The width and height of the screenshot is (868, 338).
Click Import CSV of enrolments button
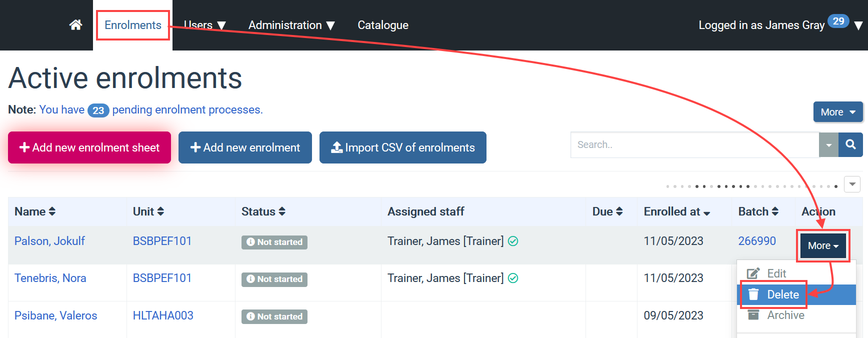pyautogui.click(x=402, y=147)
